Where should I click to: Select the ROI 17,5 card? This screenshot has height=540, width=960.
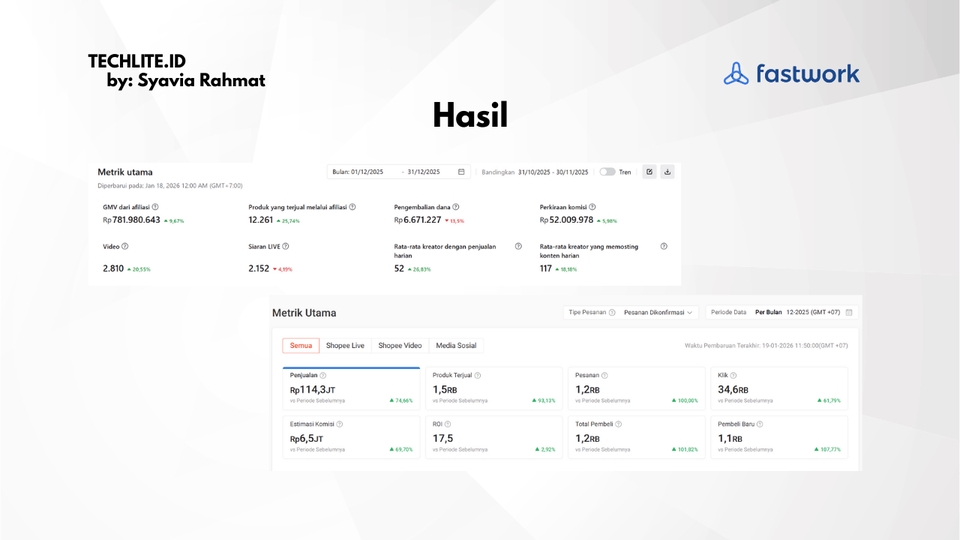point(494,437)
